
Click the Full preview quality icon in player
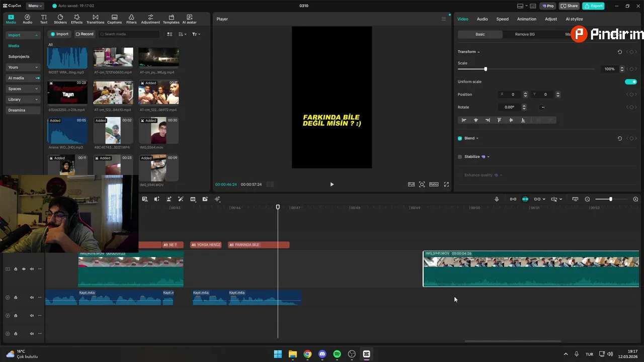[411, 185]
